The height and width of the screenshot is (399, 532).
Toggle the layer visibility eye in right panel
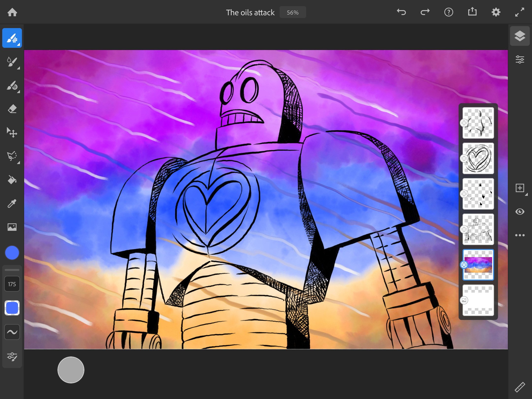(520, 211)
